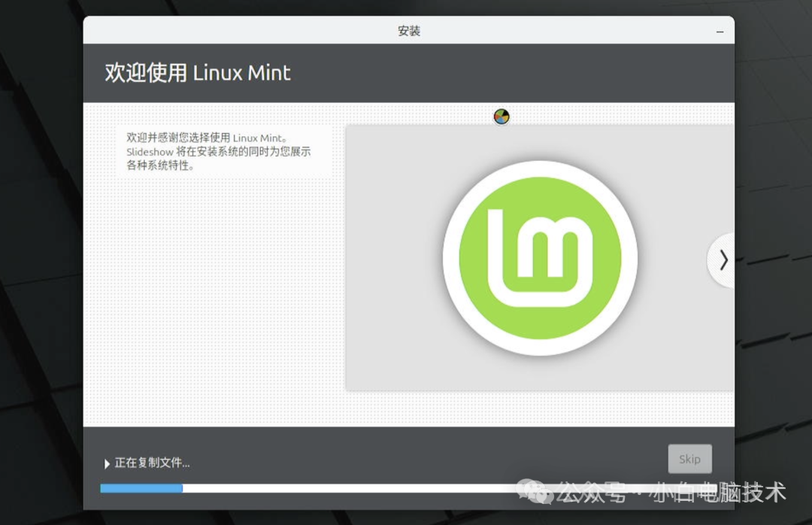The width and height of the screenshot is (812, 525).
Task: Click the Slideshow welcome description text
Action: (219, 151)
